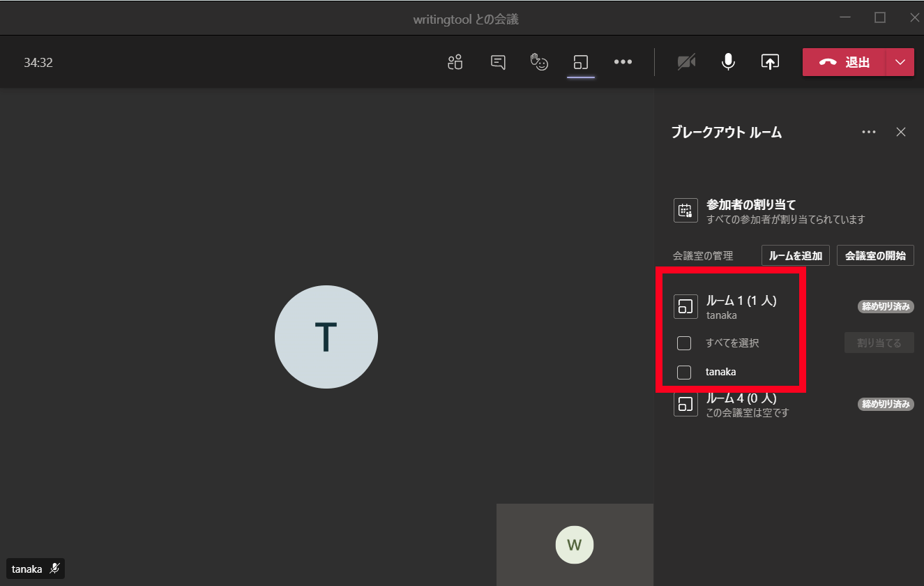Expand the leave options dropdown arrow
924x586 pixels.
(x=900, y=62)
